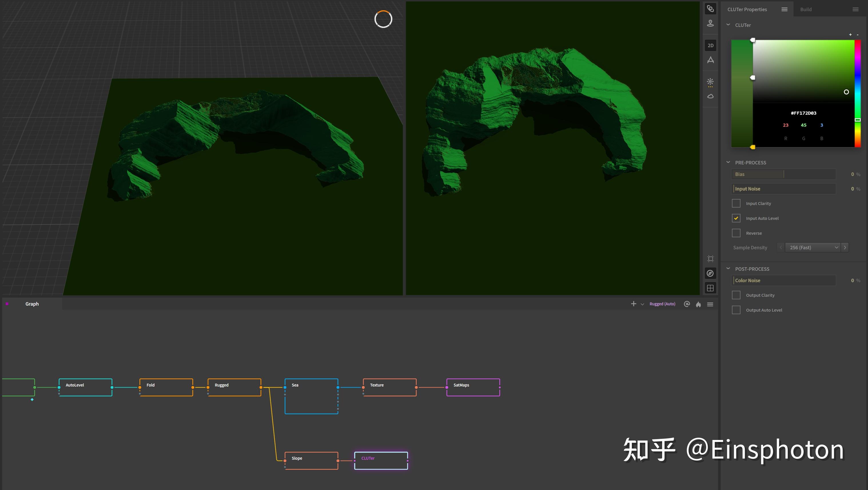Click the frame-terrain focus icon

pyautogui.click(x=710, y=259)
